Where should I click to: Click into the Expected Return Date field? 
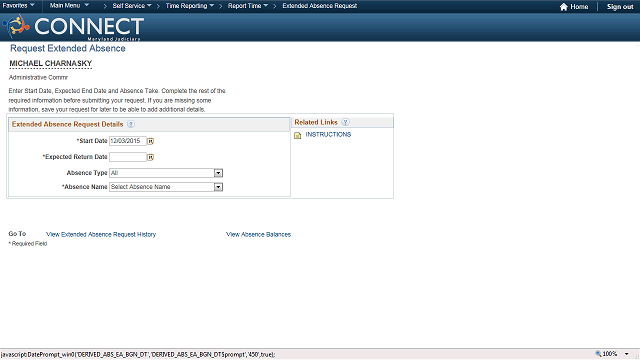[x=128, y=157]
